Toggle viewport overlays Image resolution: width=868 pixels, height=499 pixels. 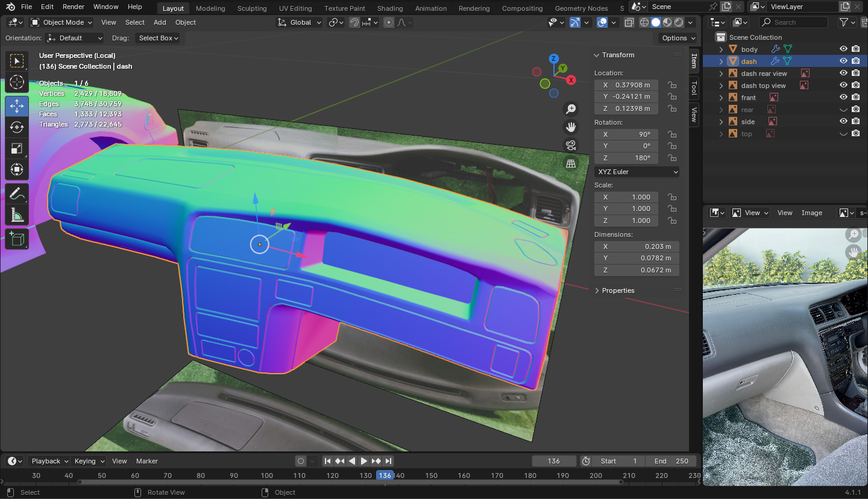[x=602, y=22]
